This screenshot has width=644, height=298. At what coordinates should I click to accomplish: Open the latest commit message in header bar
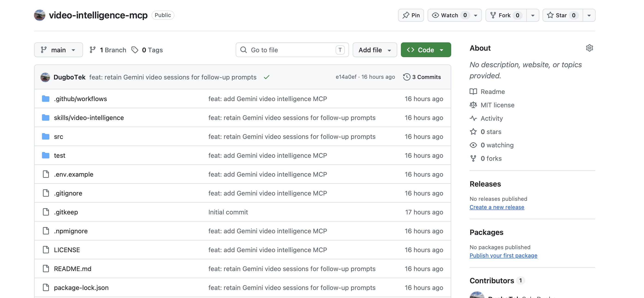[173, 77]
